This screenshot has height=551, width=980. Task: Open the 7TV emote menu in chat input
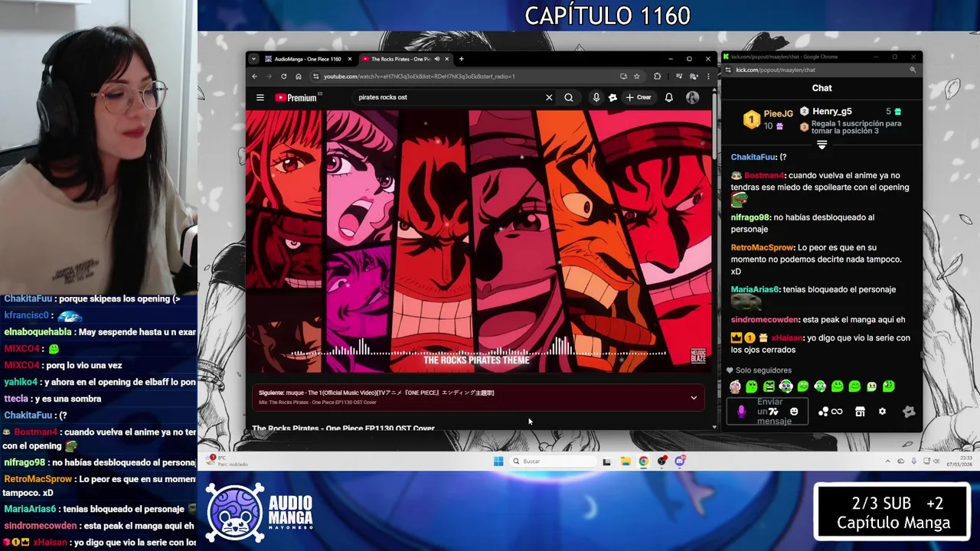coord(774,412)
